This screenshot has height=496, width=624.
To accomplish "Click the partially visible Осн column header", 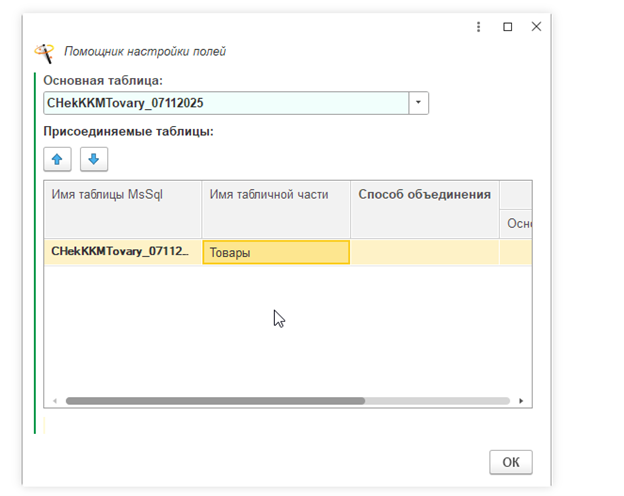I will coord(517,223).
